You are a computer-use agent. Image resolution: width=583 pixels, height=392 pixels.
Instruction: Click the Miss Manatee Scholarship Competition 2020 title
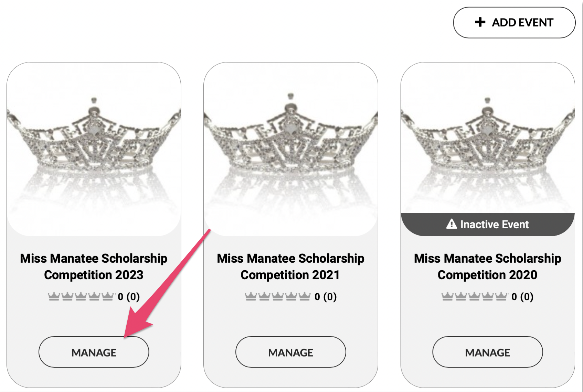[x=487, y=266]
